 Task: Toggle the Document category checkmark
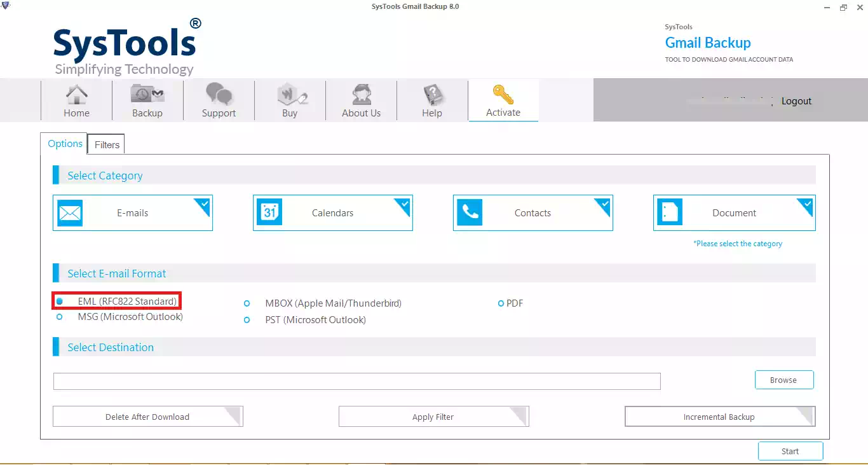tap(806, 205)
